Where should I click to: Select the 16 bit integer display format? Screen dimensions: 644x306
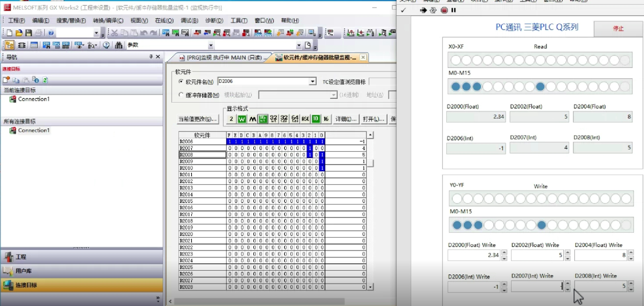263,119
